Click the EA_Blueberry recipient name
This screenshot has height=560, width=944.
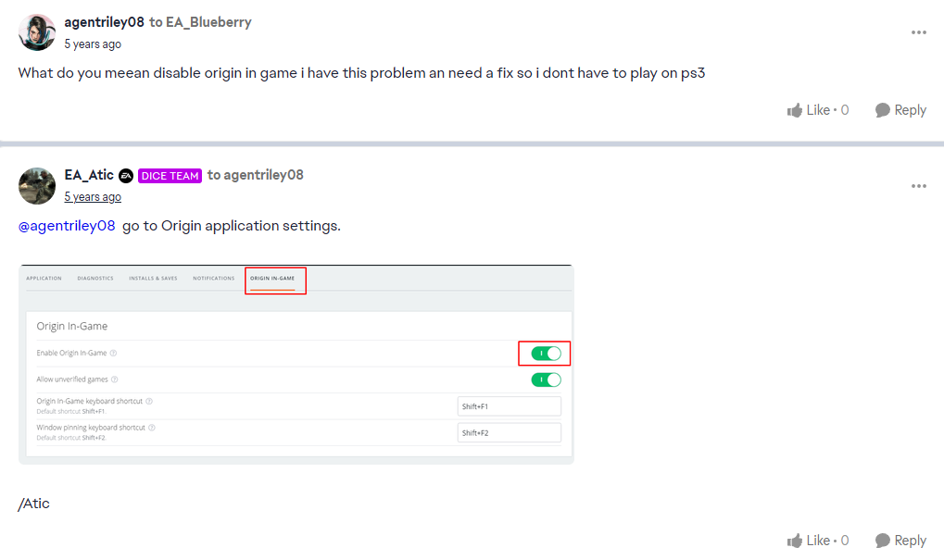coord(208,22)
